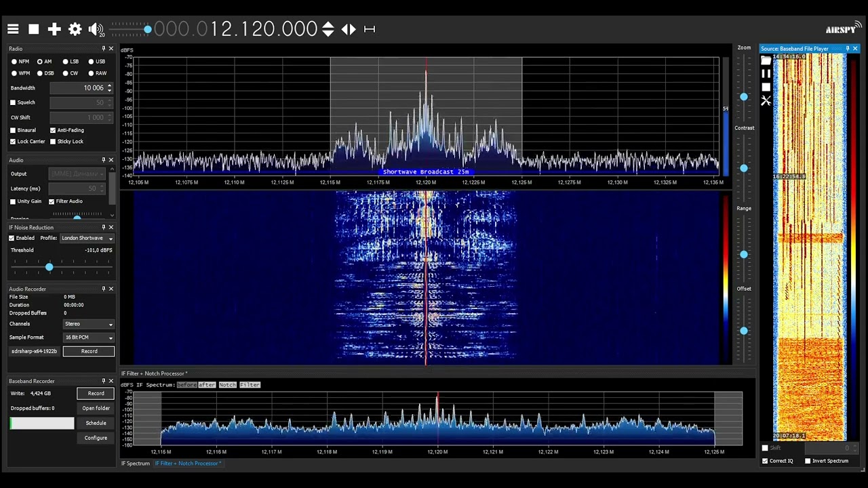Uncheck Correct IQ option
The height and width of the screenshot is (488, 868).
click(765, 461)
